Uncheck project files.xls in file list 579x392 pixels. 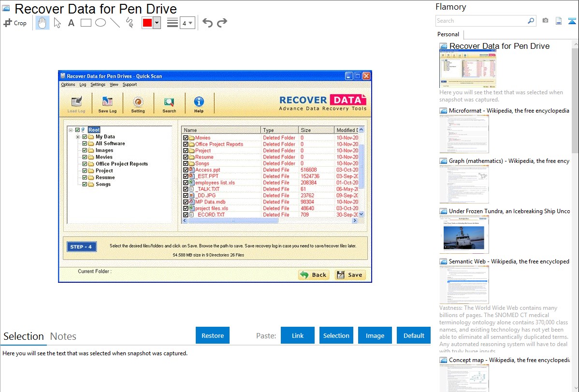(186, 208)
